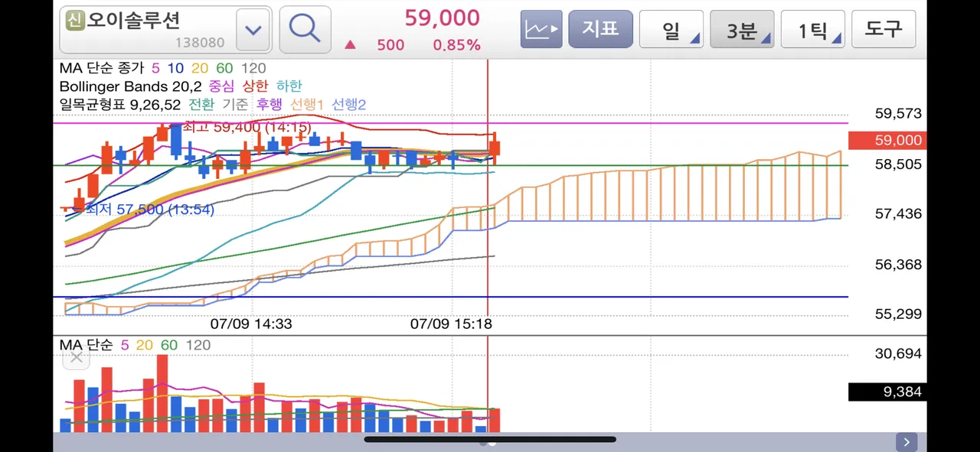The height and width of the screenshot is (452, 980).
Task: Open the 일 period dropdown
Action: click(671, 30)
